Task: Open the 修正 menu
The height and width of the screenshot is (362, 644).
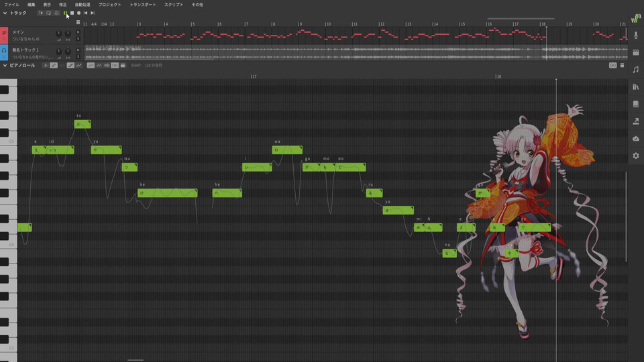Action: click(x=63, y=5)
